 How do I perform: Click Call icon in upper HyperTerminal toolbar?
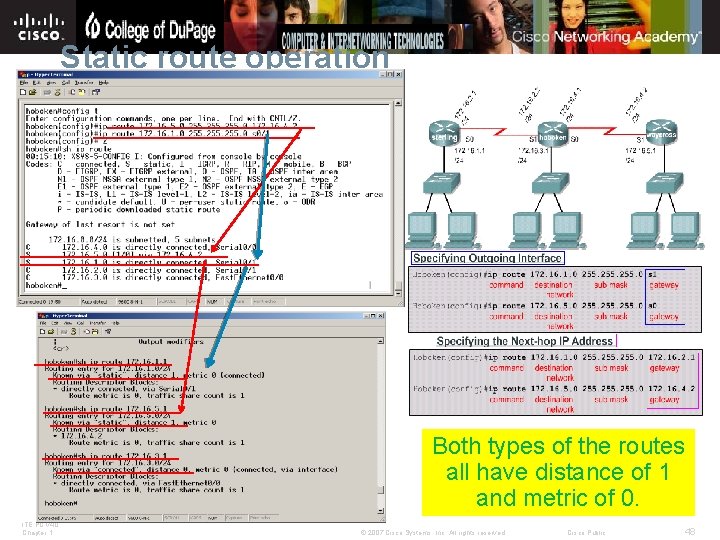click(47, 92)
